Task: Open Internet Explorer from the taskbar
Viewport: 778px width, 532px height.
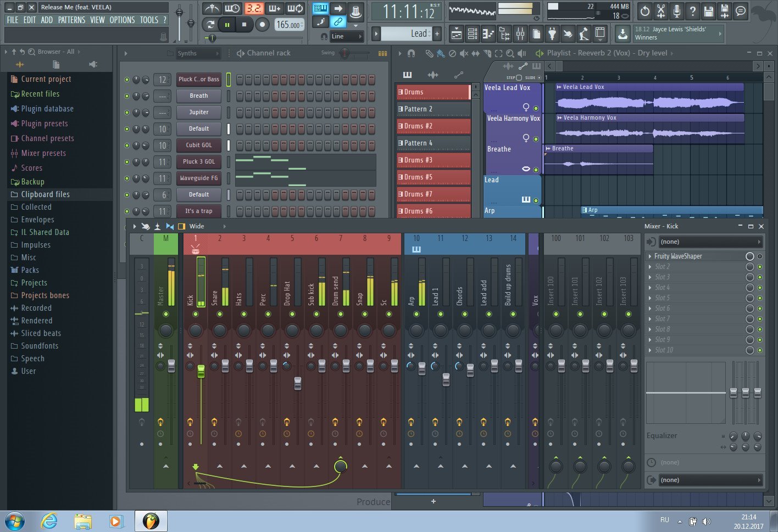Action: click(x=49, y=520)
